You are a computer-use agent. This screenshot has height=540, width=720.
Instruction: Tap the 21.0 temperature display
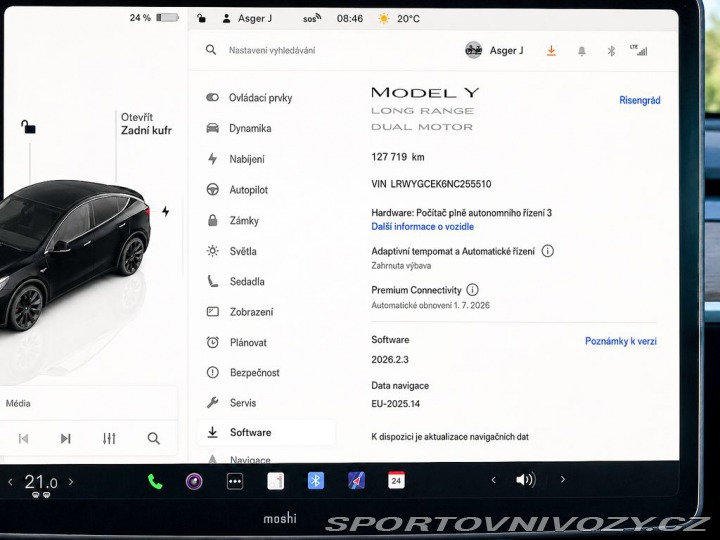pyautogui.click(x=41, y=482)
